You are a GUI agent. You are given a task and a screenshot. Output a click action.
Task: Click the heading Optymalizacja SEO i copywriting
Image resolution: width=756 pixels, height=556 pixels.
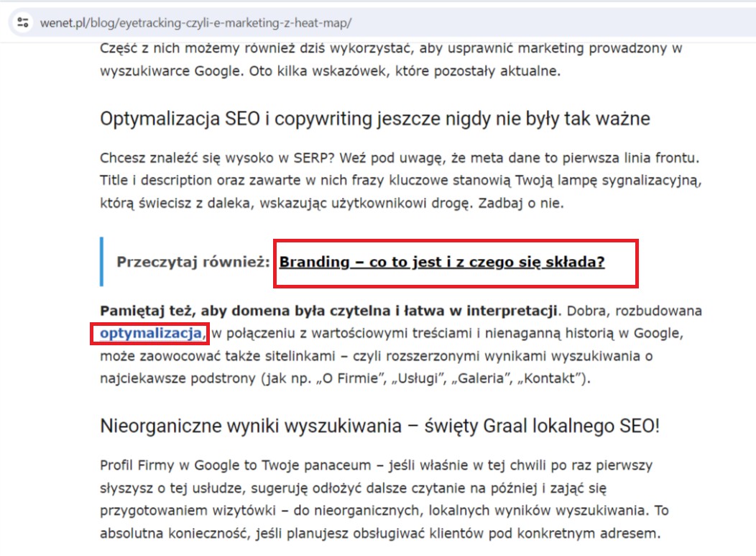374,119
